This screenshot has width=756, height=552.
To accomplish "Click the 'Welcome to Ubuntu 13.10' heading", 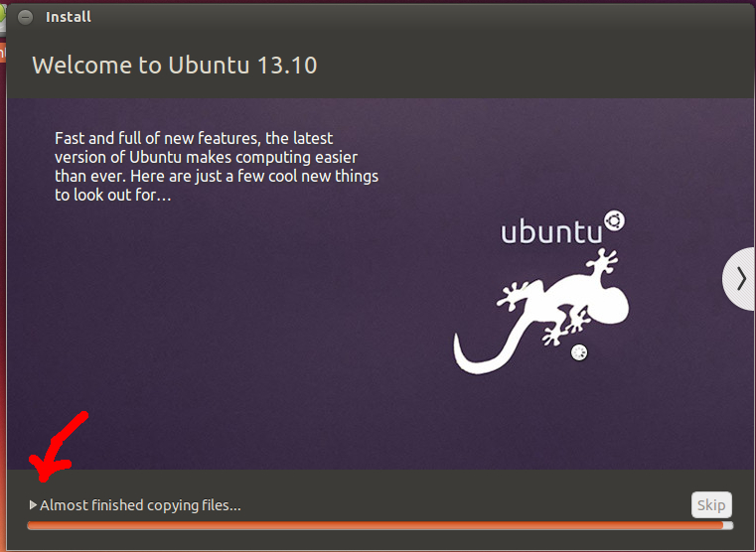I will (175, 65).
